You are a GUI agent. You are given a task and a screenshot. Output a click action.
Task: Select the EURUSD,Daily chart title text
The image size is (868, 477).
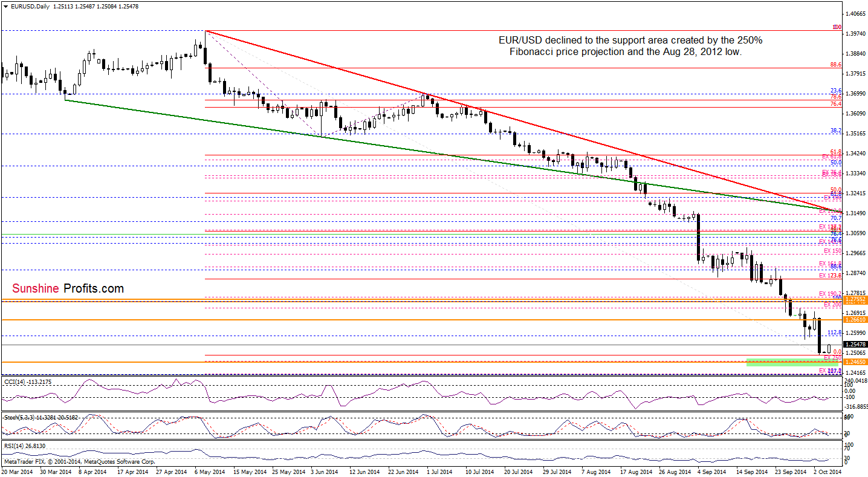point(29,5)
